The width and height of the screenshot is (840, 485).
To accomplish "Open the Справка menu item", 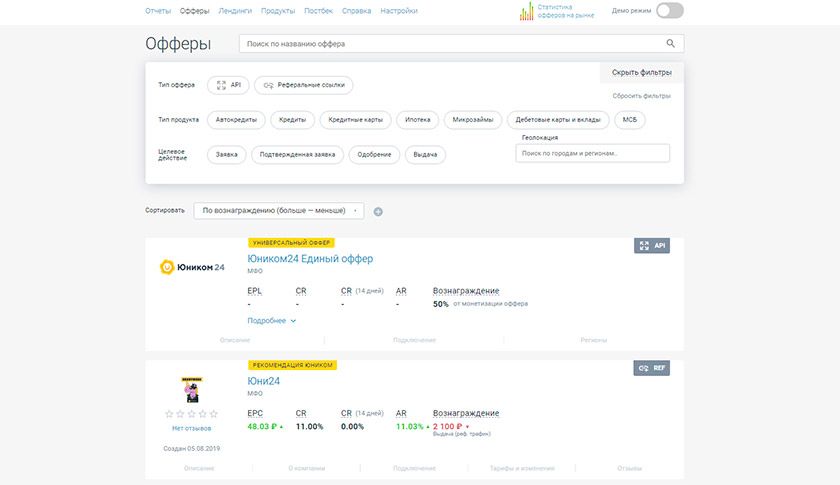I will coord(357,11).
